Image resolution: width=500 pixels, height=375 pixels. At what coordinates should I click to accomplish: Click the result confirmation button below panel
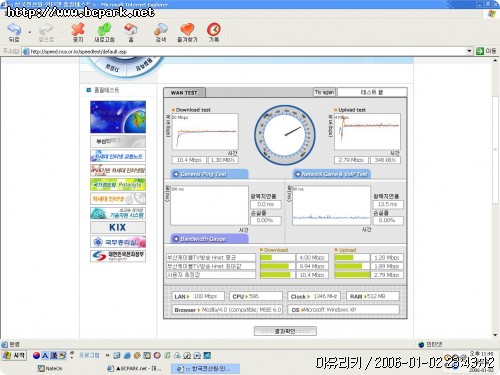click(285, 331)
